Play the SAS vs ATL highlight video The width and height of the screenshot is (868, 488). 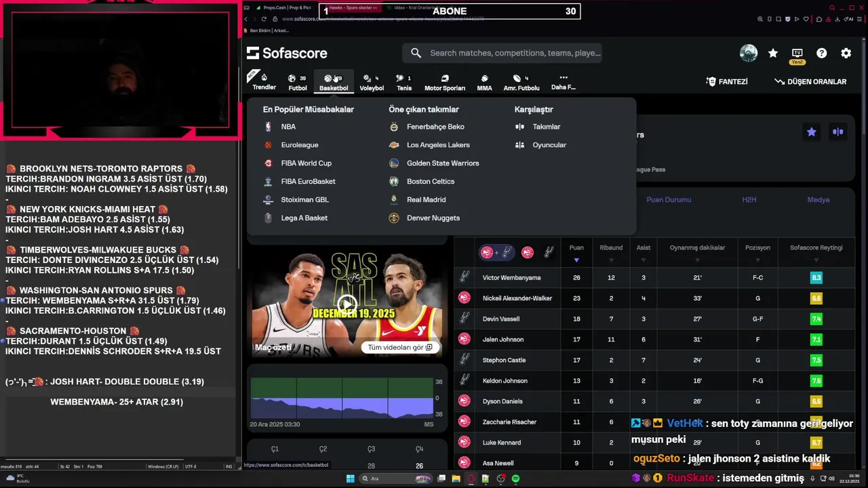(346, 304)
